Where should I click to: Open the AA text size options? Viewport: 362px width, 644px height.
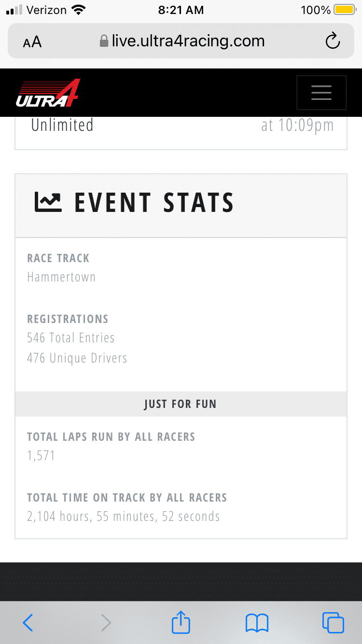(x=32, y=42)
